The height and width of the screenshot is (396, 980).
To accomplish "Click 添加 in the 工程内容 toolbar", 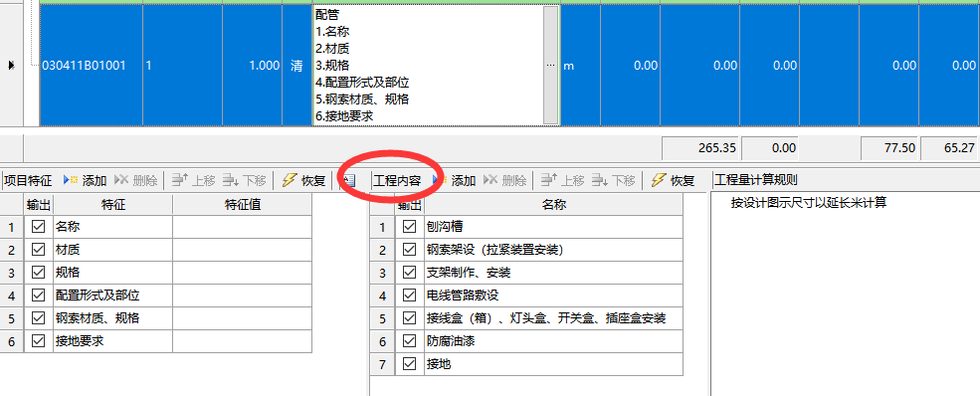I will tap(455, 181).
